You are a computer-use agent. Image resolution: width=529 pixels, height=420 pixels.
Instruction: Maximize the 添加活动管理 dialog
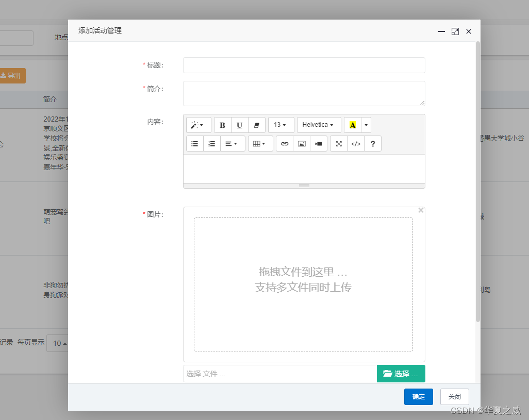(455, 31)
